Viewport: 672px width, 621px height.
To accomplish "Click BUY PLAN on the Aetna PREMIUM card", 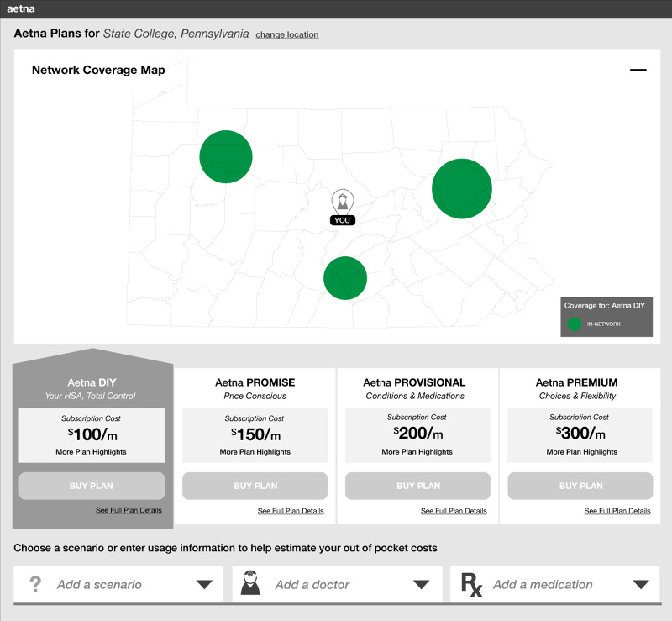I will tap(580, 486).
